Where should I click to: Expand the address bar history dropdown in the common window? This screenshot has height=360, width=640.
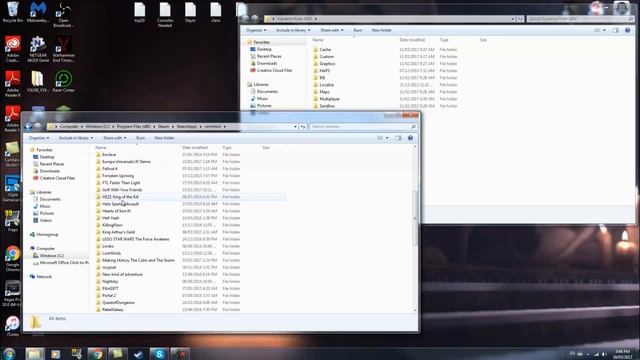295,127
